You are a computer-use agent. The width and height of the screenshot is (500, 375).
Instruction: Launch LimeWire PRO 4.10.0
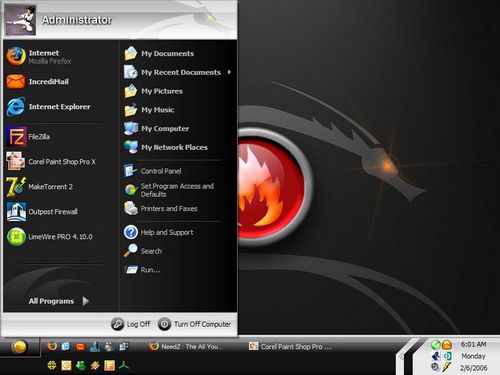[50, 237]
